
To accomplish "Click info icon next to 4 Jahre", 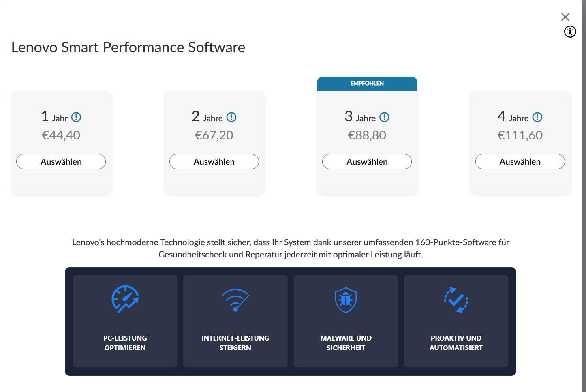I will [537, 118].
